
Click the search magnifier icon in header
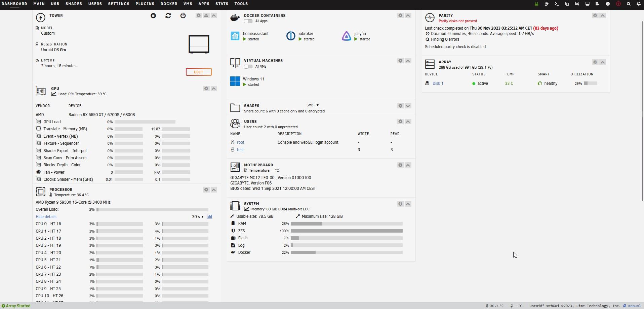[x=629, y=4]
